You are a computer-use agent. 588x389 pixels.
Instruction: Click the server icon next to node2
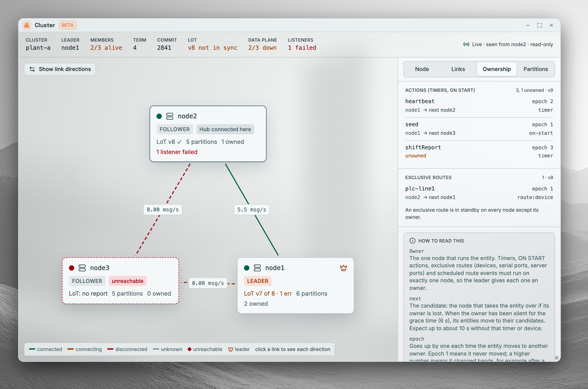pos(170,116)
